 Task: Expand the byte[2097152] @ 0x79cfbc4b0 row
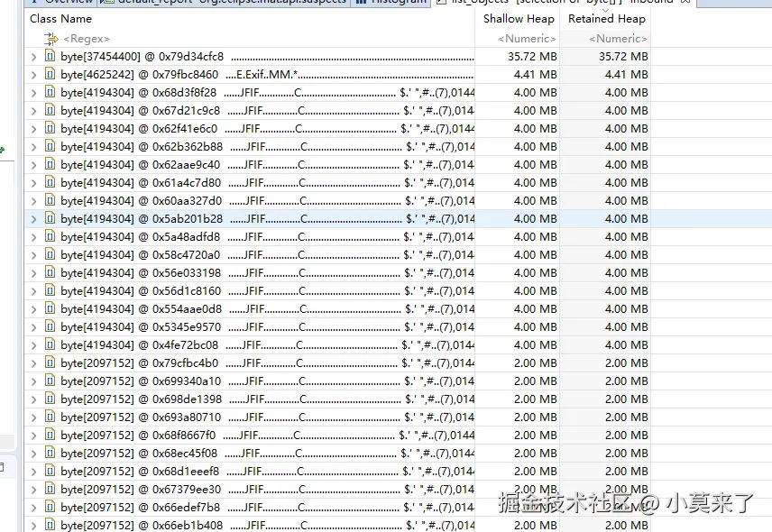[33, 363]
